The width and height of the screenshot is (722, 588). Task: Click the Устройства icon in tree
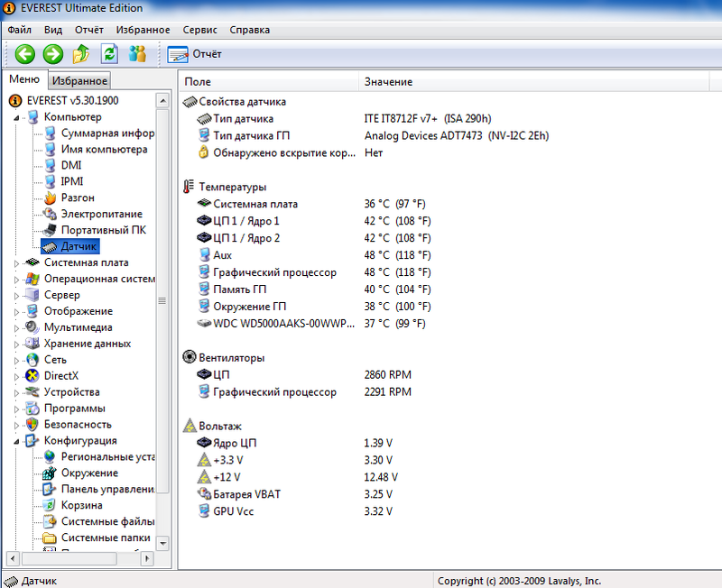coord(32,392)
